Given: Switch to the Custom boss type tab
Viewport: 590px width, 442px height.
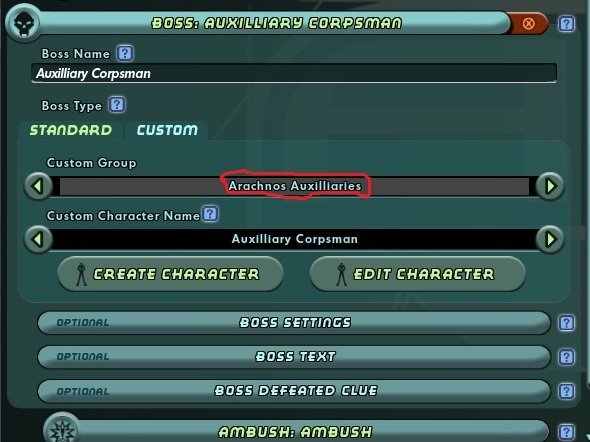Looking at the screenshot, I should click(x=167, y=130).
